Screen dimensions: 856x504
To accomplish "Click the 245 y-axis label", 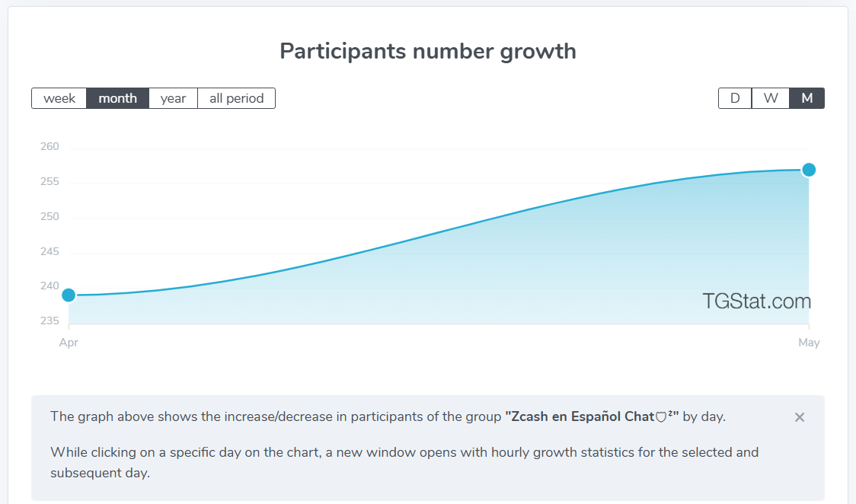I will coord(50,251).
